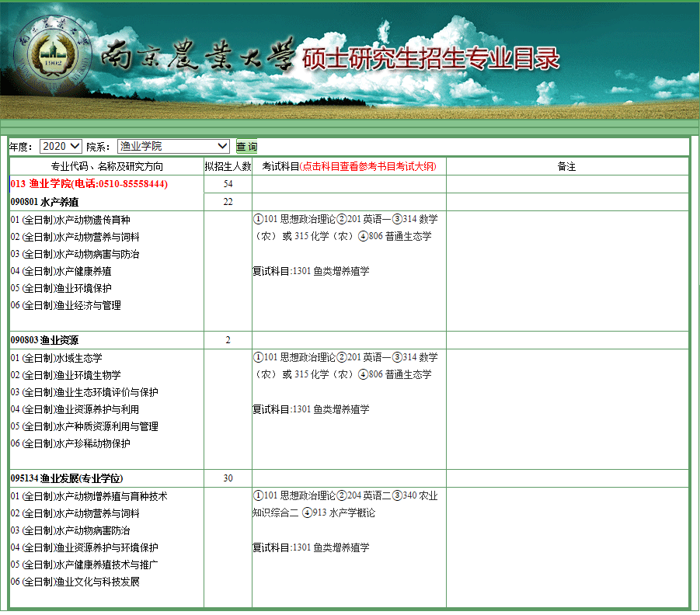700x615 pixels.
Task: Click 204 英语二 in the 渔业发展 row
Action: point(368,496)
